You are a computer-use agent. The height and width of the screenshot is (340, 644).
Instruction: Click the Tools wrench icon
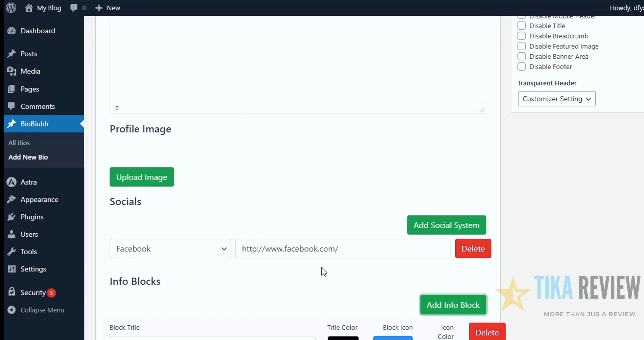11,252
